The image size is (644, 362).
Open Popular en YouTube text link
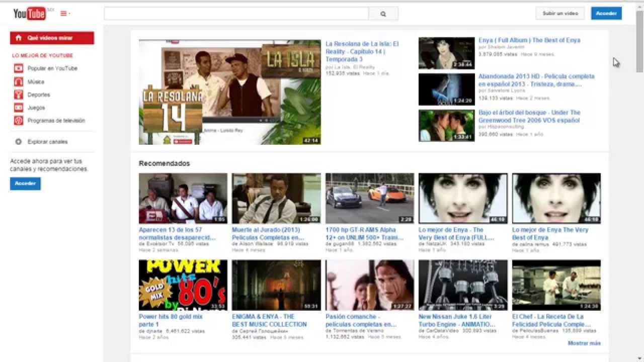tap(52, 68)
